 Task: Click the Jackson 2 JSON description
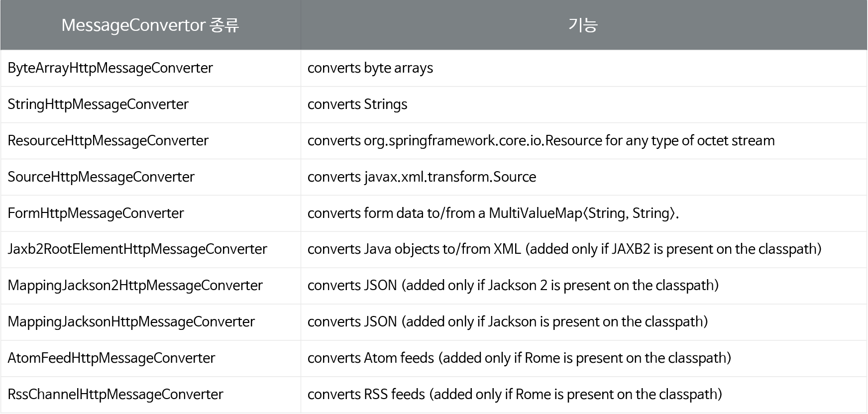pos(513,286)
